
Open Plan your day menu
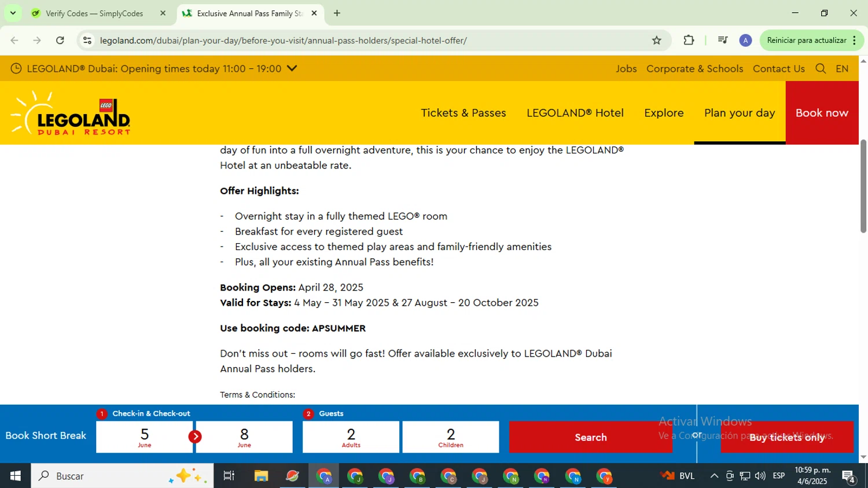click(740, 113)
